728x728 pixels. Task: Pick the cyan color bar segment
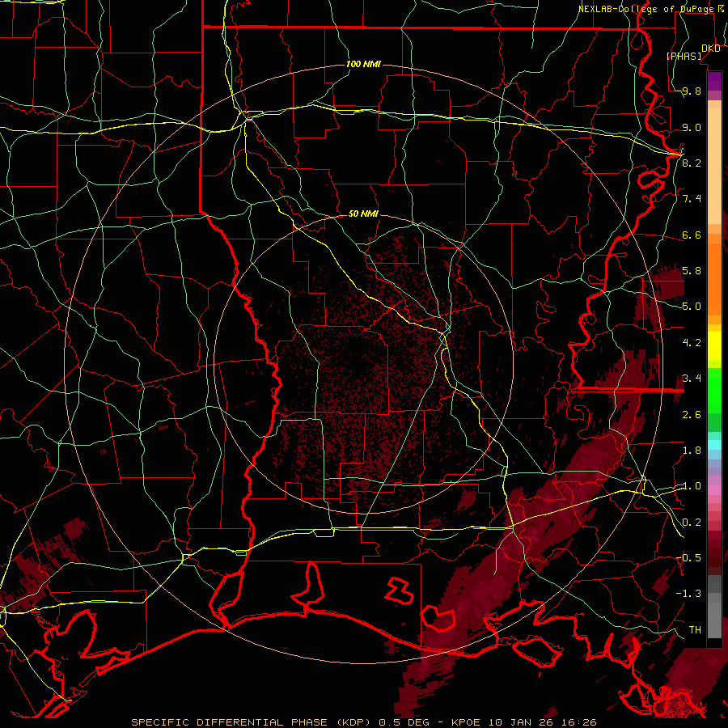pos(714,445)
